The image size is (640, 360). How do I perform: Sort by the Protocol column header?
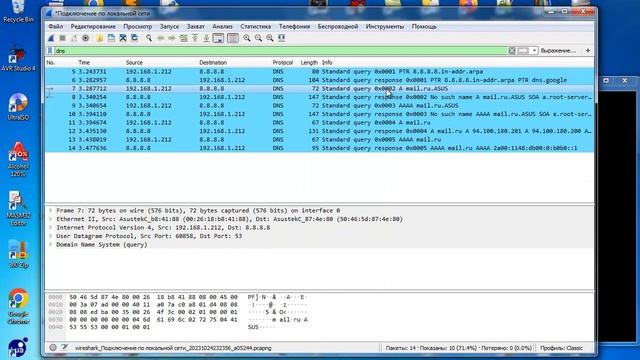pos(283,62)
